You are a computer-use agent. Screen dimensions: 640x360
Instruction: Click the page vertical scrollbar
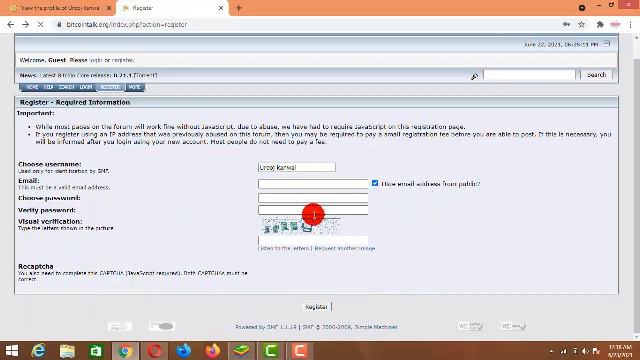coord(636,186)
